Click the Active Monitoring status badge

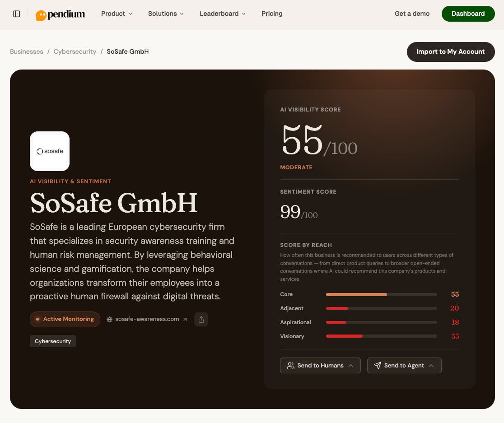(x=65, y=319)
